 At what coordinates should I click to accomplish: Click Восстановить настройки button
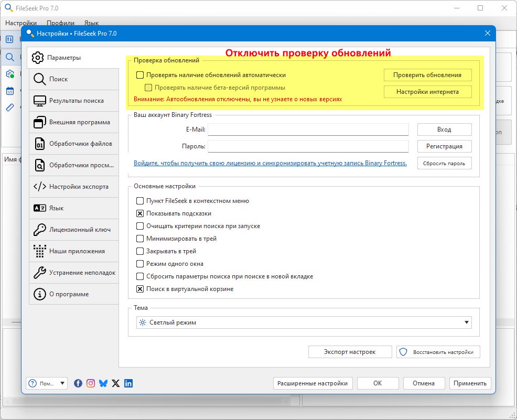[438, 352]
